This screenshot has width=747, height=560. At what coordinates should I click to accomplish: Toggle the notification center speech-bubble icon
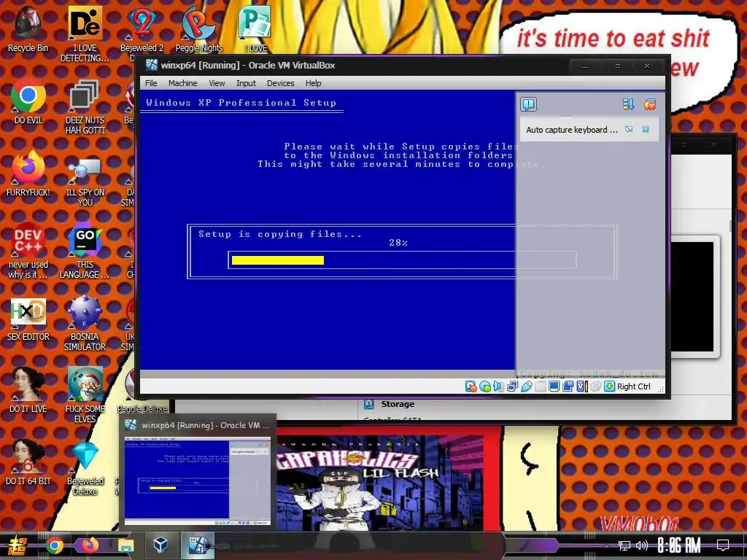coord(528,104)
